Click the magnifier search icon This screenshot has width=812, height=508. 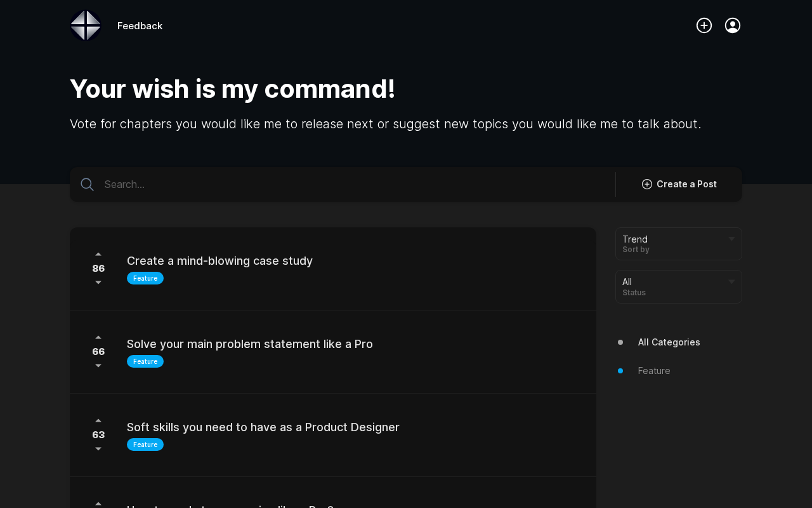tap(88, 184)
